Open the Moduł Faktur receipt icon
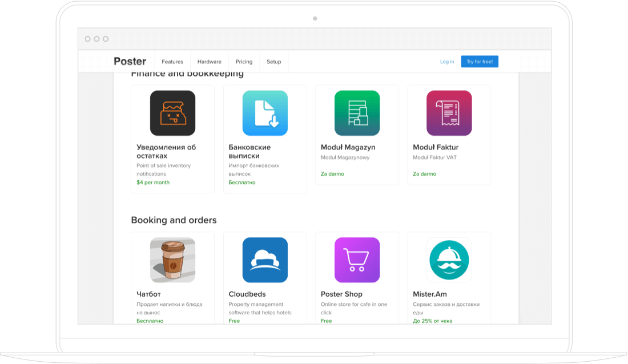 tap(449, 113)
